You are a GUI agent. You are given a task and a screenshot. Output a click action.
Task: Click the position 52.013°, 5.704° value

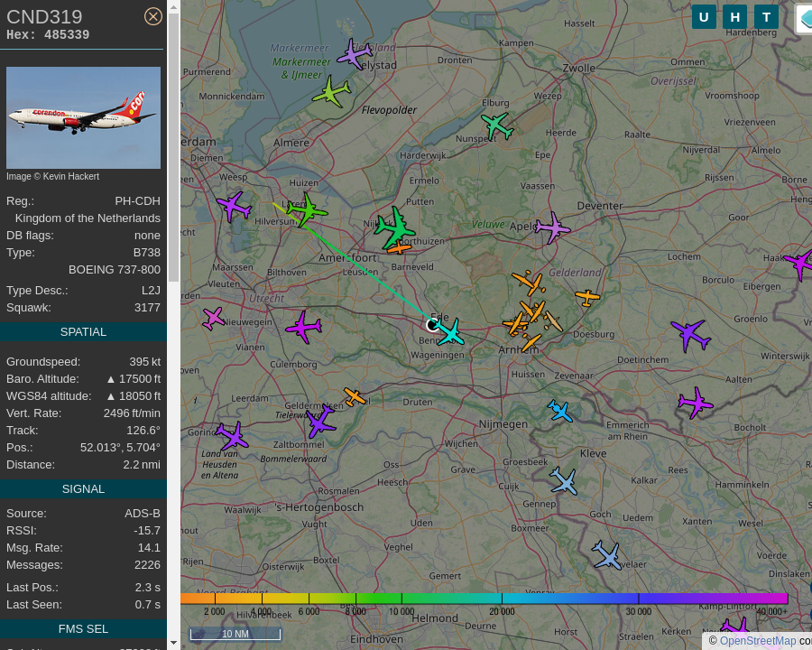click(120, 448)
